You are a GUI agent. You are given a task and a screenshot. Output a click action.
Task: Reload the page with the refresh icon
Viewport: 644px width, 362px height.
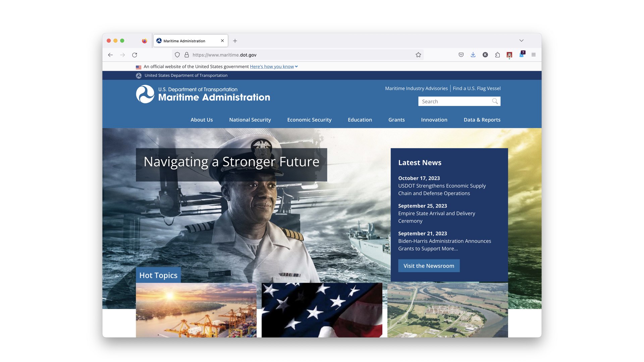(x=135, y=55)
